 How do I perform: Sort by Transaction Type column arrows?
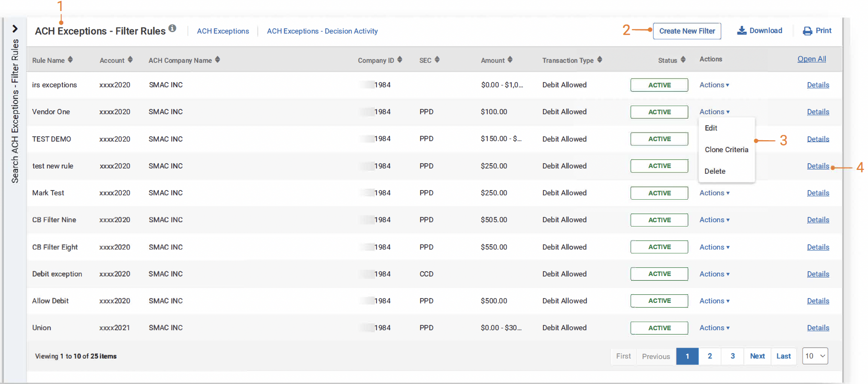(599, 60)
